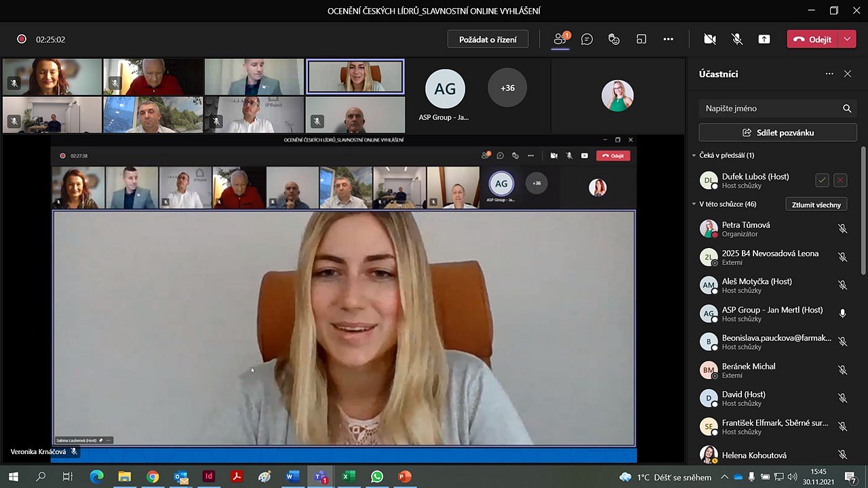Open Excel from taskbar
The height and width of the screenshot is (488, 868).
[x=349, y=476]
